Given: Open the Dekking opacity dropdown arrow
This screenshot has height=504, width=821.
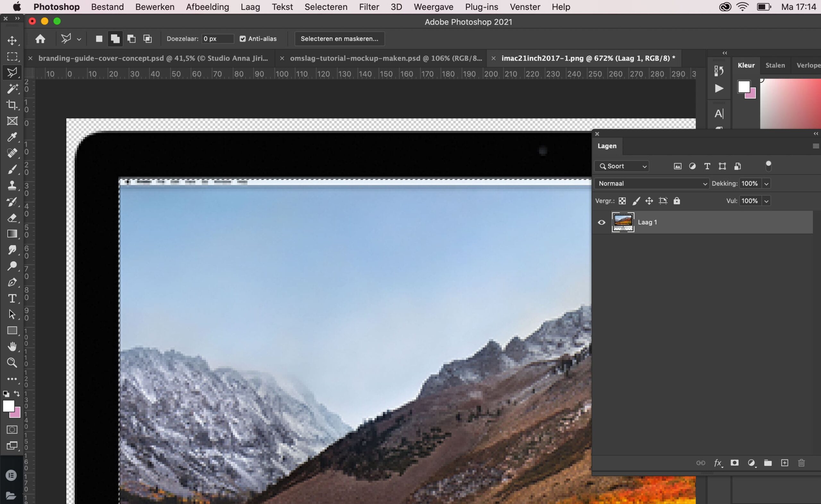Looking at the screenshot, I should coord(766,184).
